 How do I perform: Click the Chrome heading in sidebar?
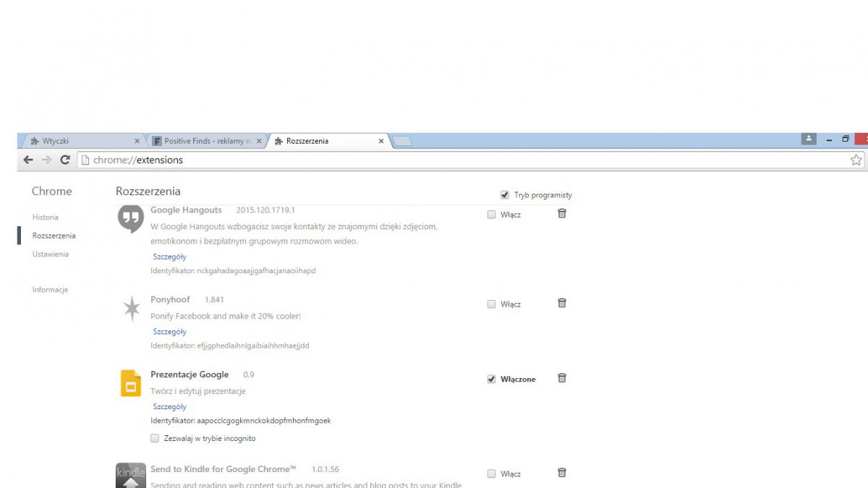52,192
